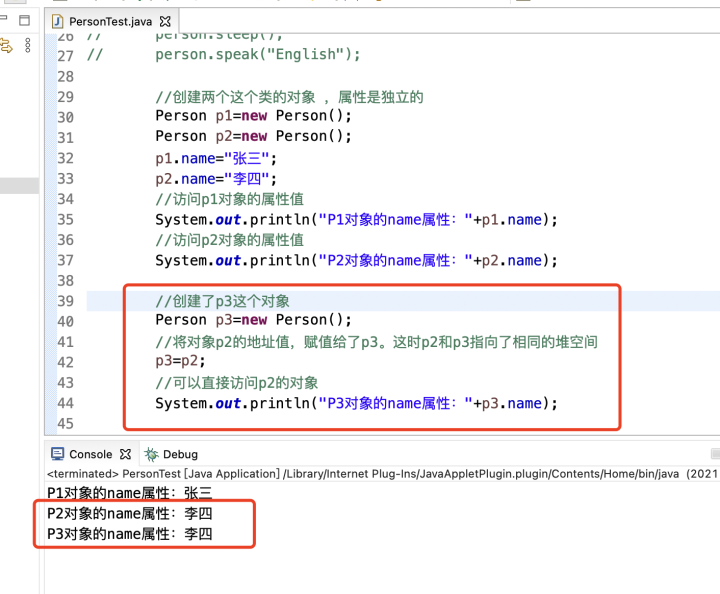Click console output line 'P3对象的name属性：李四'

129,534
